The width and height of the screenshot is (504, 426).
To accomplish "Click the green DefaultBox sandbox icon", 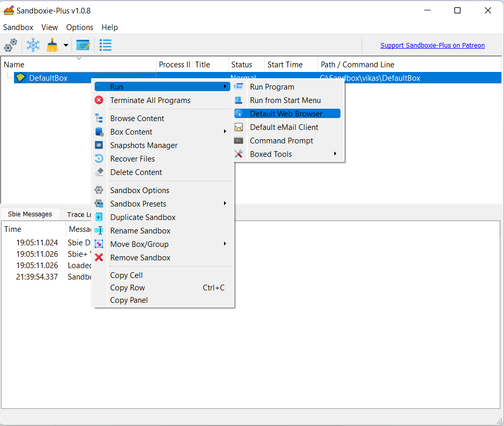I will [x=21, y=78].
